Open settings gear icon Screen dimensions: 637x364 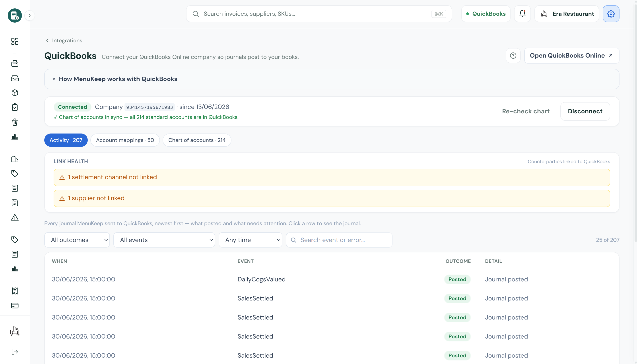(x=611, y=14)
